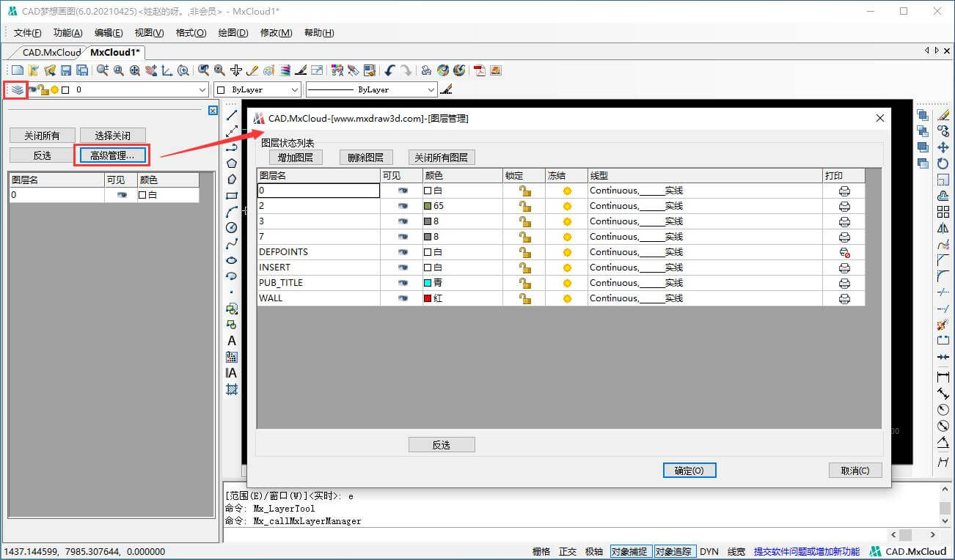Click the line-weight pen icon beside linetype dropdown

[x=447, y=89]
